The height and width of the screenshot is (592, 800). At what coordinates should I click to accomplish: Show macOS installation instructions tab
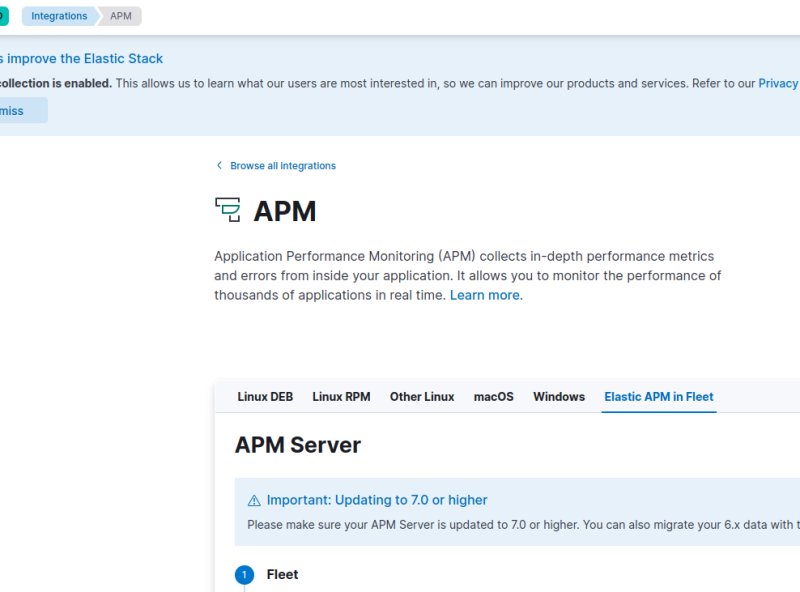(x=493, y=397)
